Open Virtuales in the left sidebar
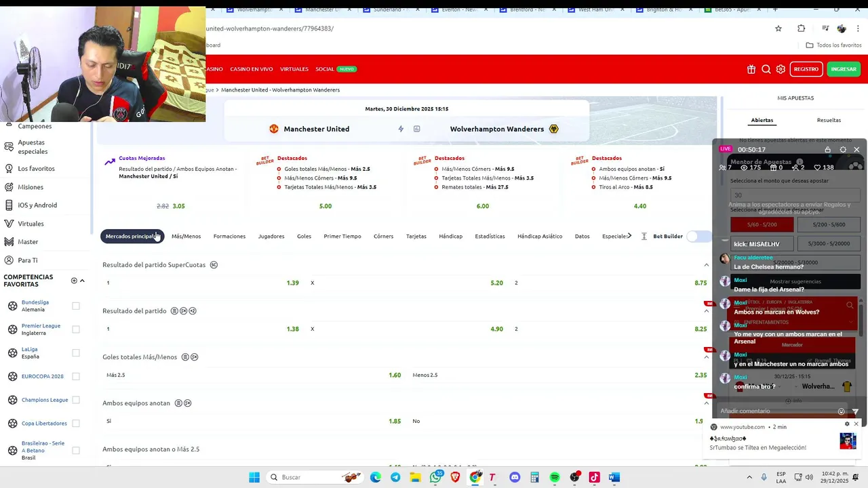 coord(31,224)
